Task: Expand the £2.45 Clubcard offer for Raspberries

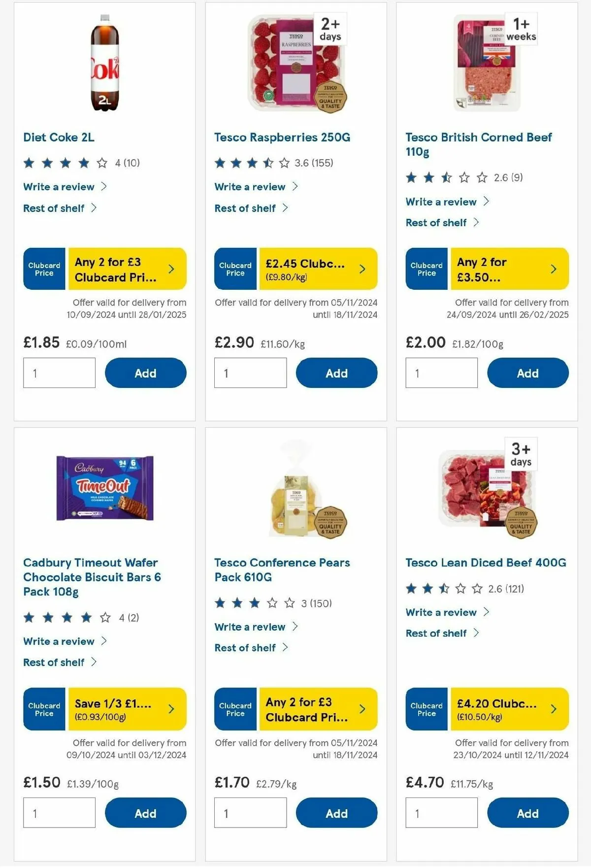Action: pyautogui.click(x=318, y=269)
